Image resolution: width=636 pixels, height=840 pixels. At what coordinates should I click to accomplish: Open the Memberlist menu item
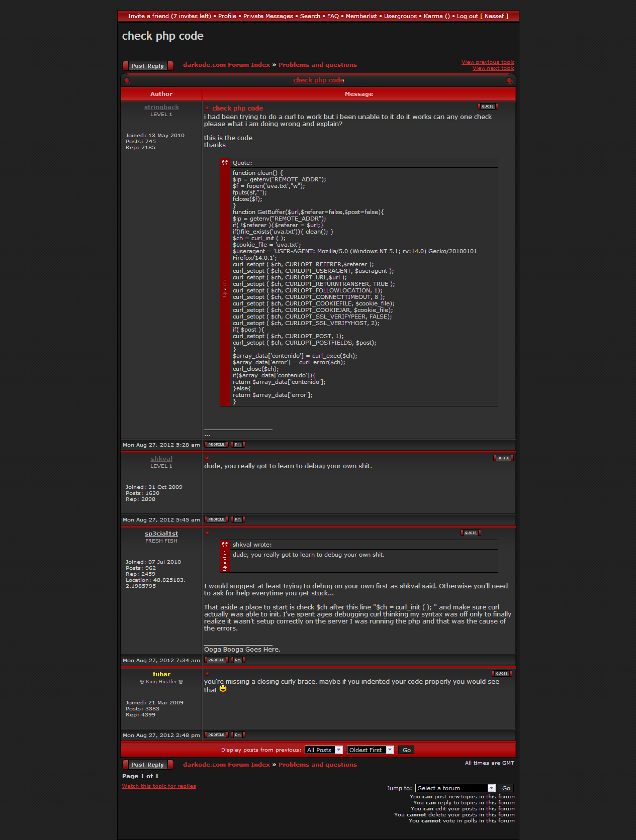361,16
